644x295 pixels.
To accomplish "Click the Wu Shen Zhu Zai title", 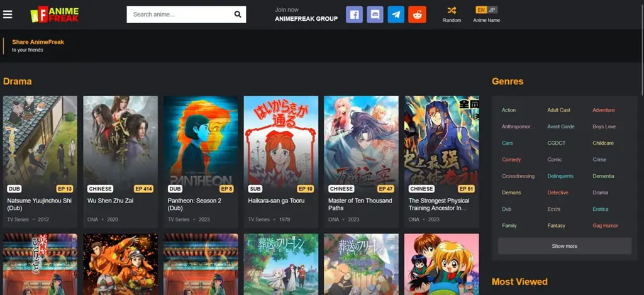I will pos(110,201).
